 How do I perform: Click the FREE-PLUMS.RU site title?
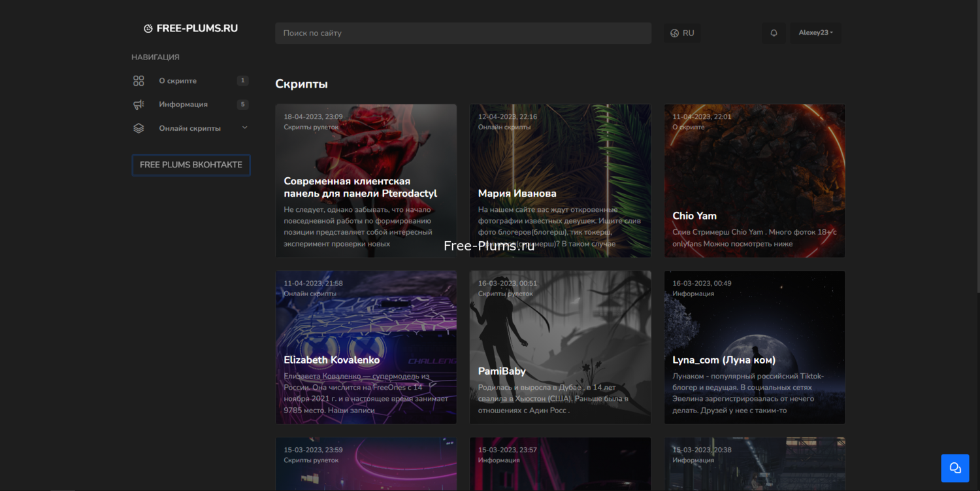[197, 29]
